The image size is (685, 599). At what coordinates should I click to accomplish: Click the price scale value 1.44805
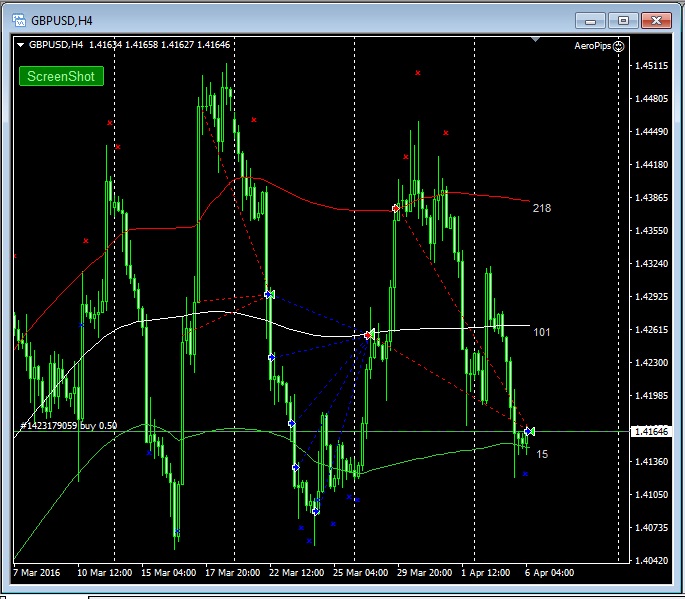[x=651, y=99]
